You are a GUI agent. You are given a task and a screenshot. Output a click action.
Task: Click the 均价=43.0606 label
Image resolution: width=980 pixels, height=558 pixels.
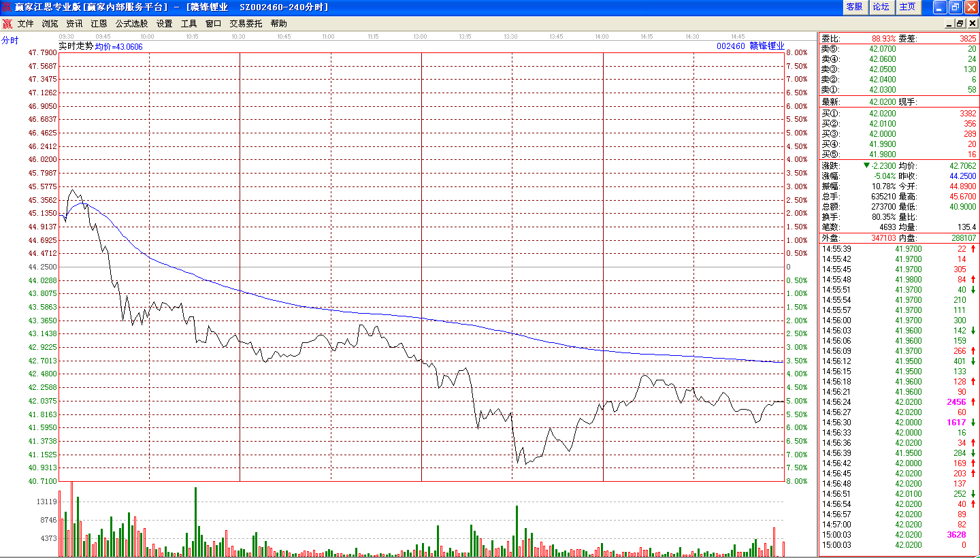click(118, 46)
